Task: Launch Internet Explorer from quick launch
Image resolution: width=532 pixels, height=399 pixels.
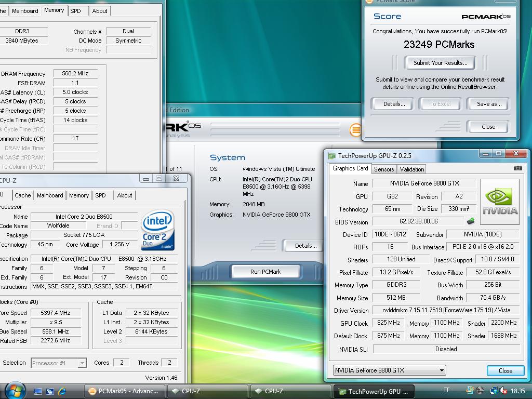Action: 62,391
